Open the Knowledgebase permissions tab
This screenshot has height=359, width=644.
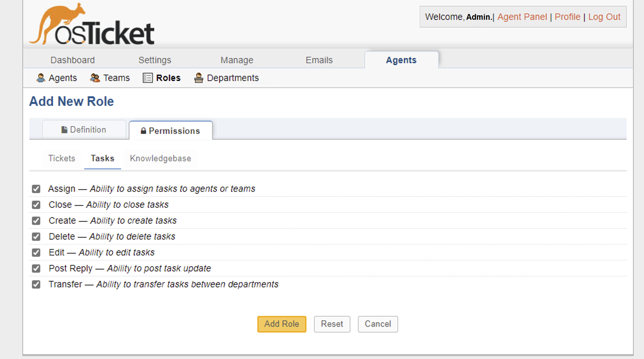coord(160,158)
